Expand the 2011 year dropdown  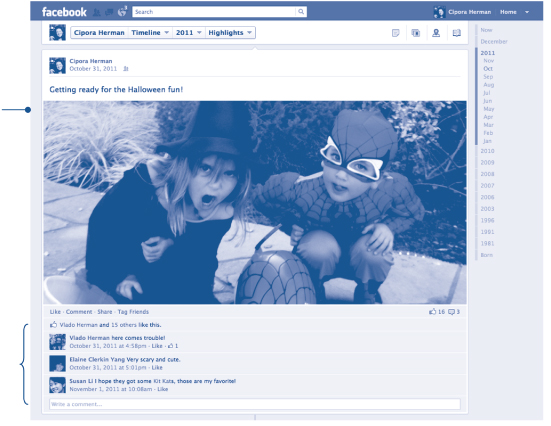pyautogui.click(x=199, y=32)
